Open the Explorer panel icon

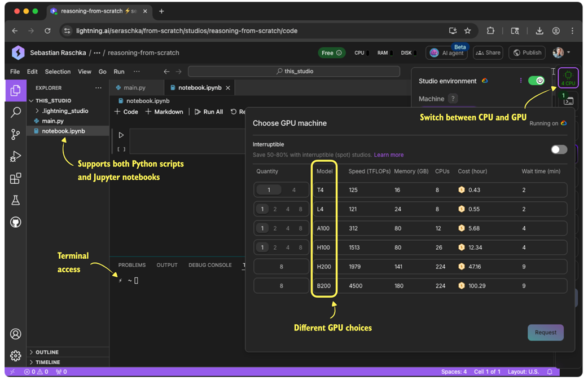pos(15,90)
